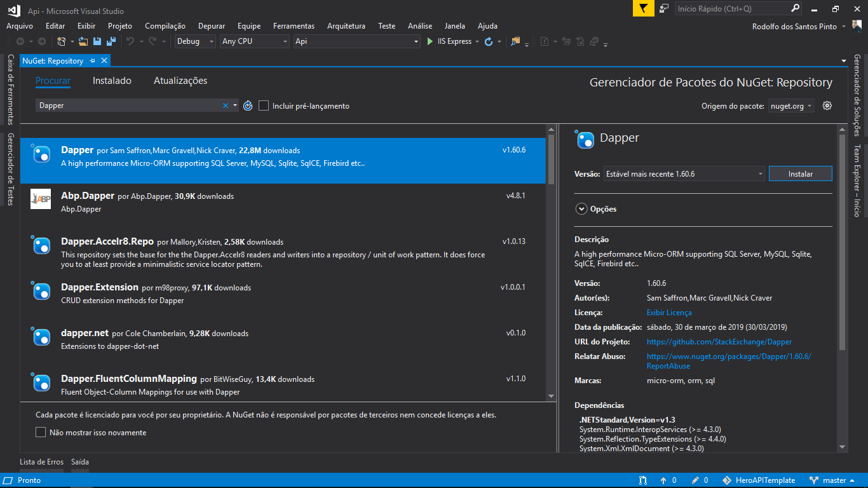Click the Instalar button
This screenshot has width=868, height=488.
(800, 173)
